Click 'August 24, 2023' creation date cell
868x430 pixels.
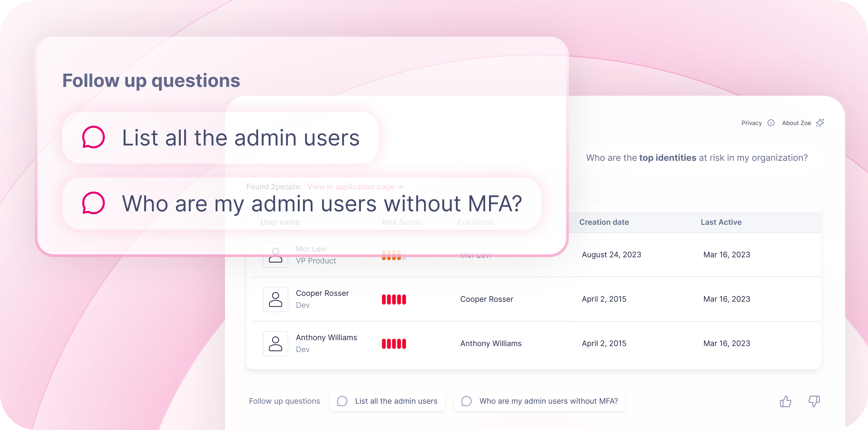[611, 254]
